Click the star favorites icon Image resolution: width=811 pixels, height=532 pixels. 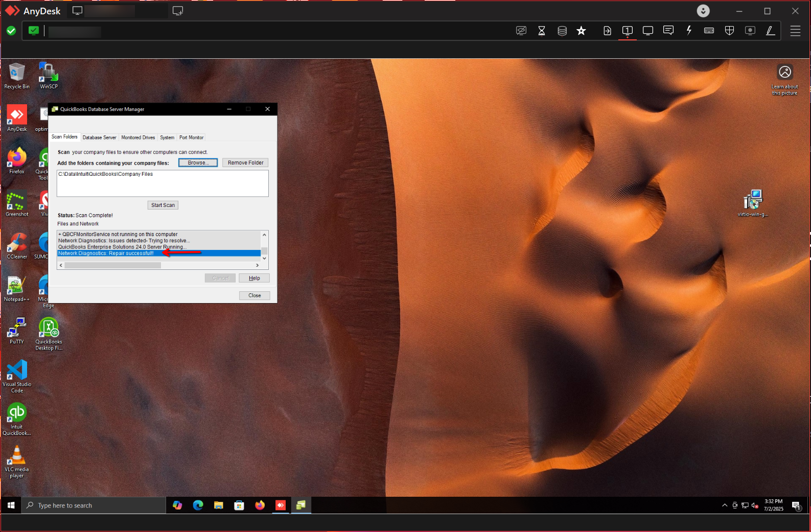(x=581, y=31)
